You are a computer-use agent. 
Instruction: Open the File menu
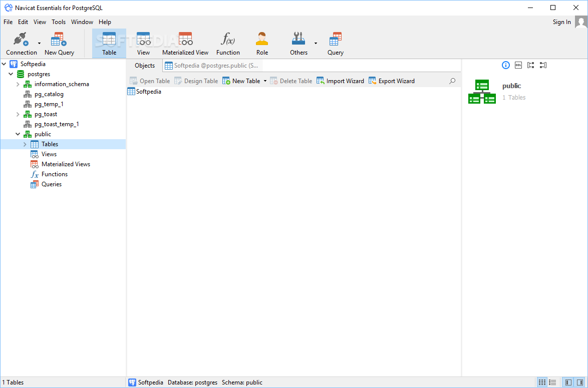point(8,22)
